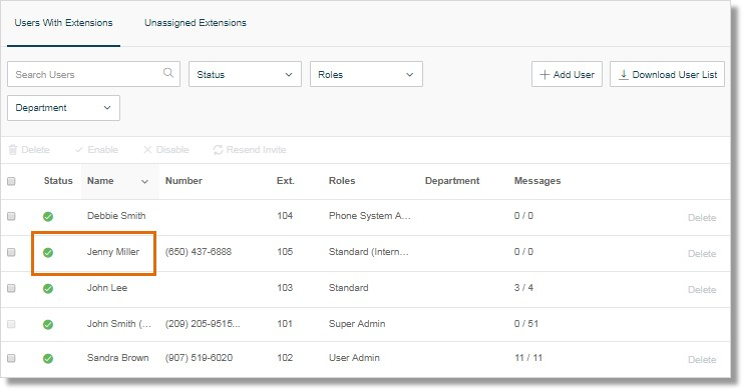Open the user Sandra Brown
This screenshot has width=745, height=392.
(117, 358)
